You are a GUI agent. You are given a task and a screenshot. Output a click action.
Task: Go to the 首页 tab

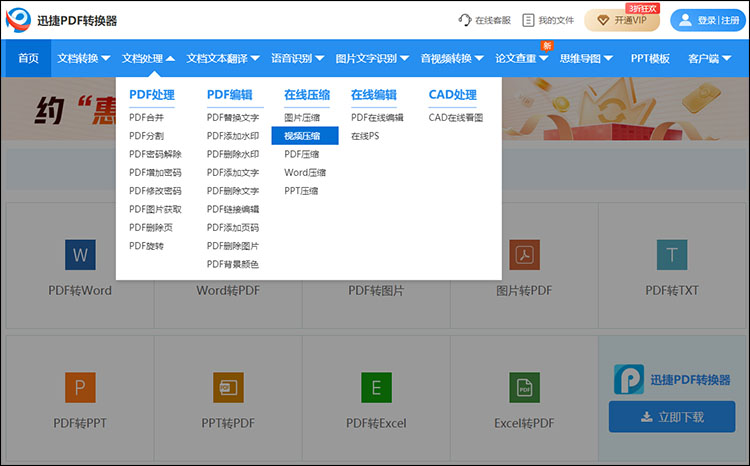(28, 59)
